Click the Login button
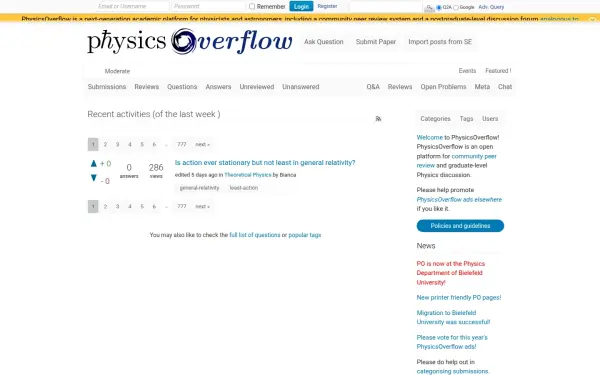 point(301,7)
